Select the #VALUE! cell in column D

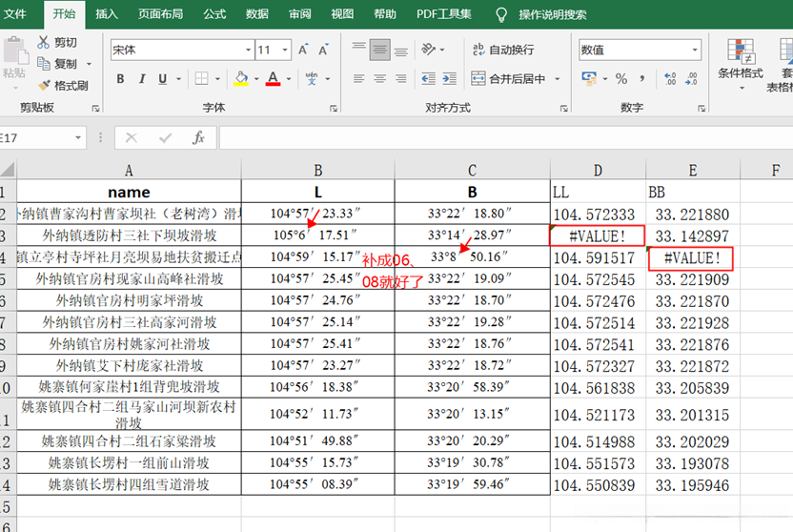(598, 235)
